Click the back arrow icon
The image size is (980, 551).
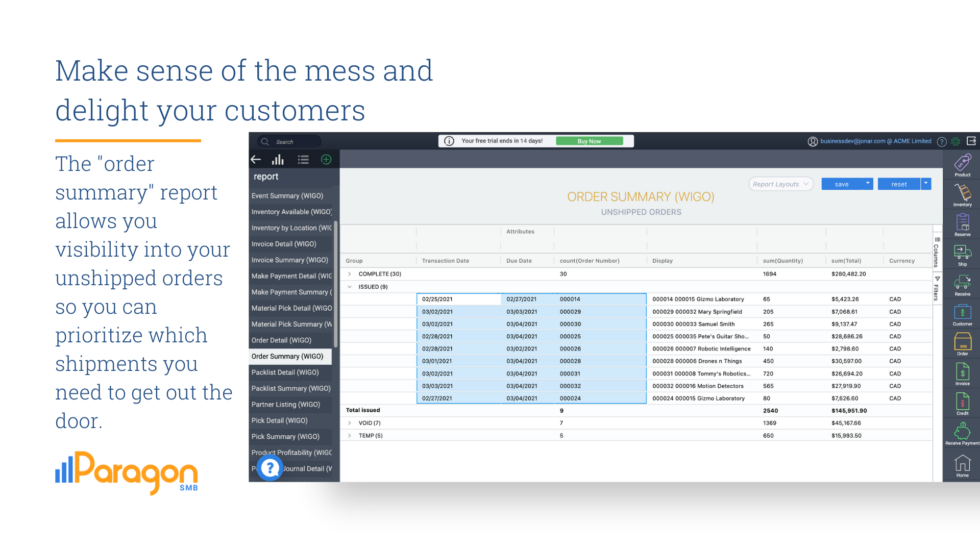point(256,160)
